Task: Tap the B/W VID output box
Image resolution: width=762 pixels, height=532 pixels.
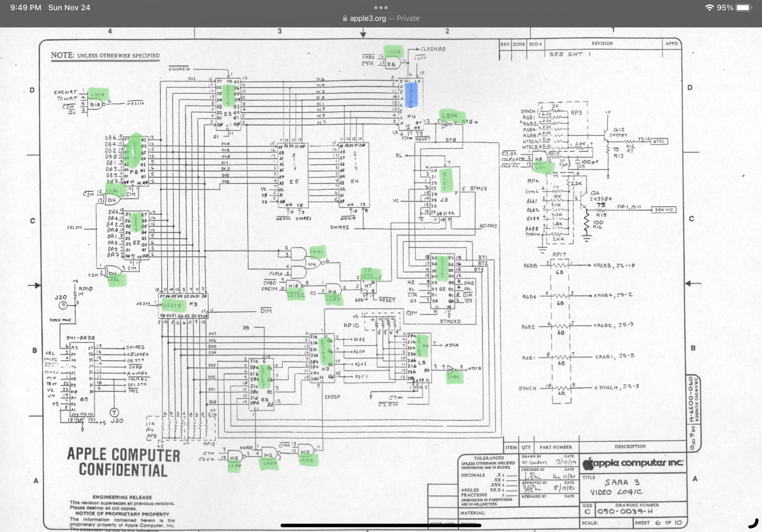Action: point(664,210)
